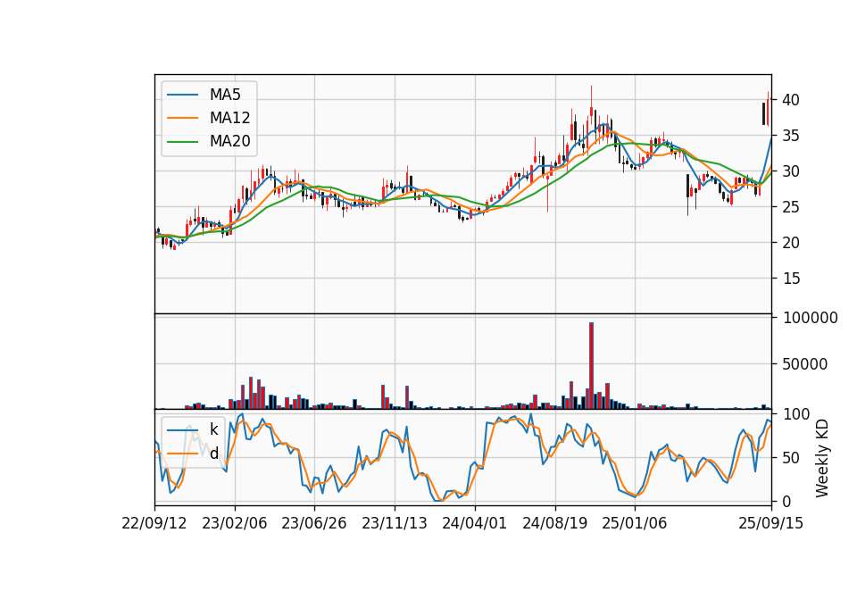Click the 25/01/06 date label
The width and height of the screenshot is (857, 616).
635,523
